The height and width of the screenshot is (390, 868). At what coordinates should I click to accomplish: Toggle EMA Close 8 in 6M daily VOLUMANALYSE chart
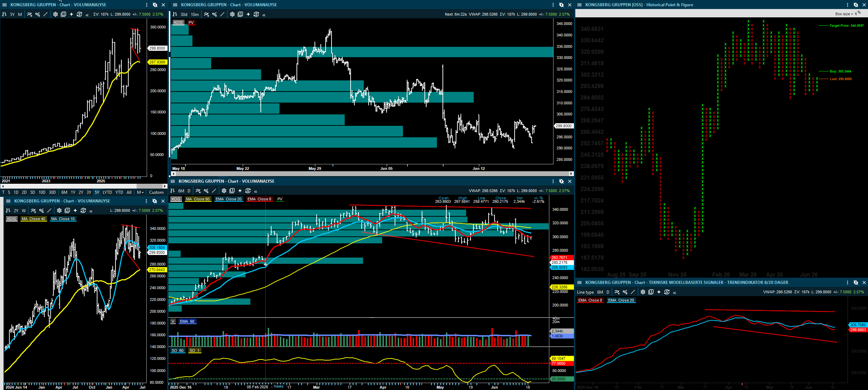click(x=259, y=199)
